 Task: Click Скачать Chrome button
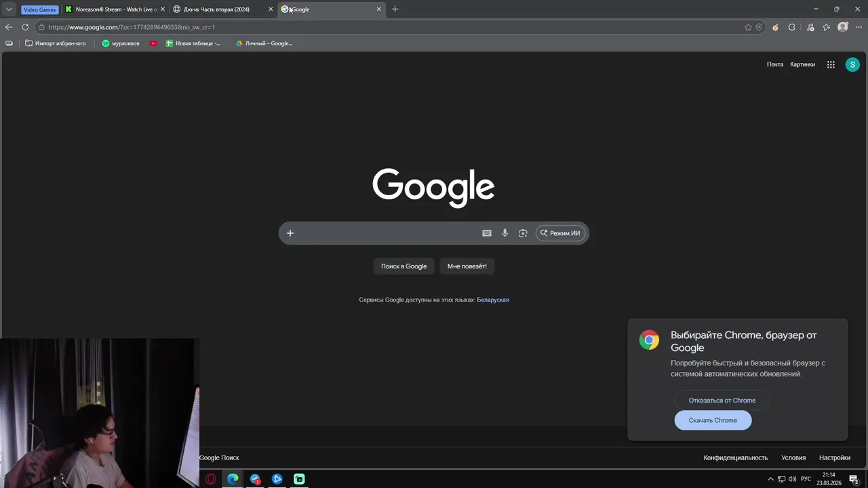pyautogui.click(x=713, y=420)
